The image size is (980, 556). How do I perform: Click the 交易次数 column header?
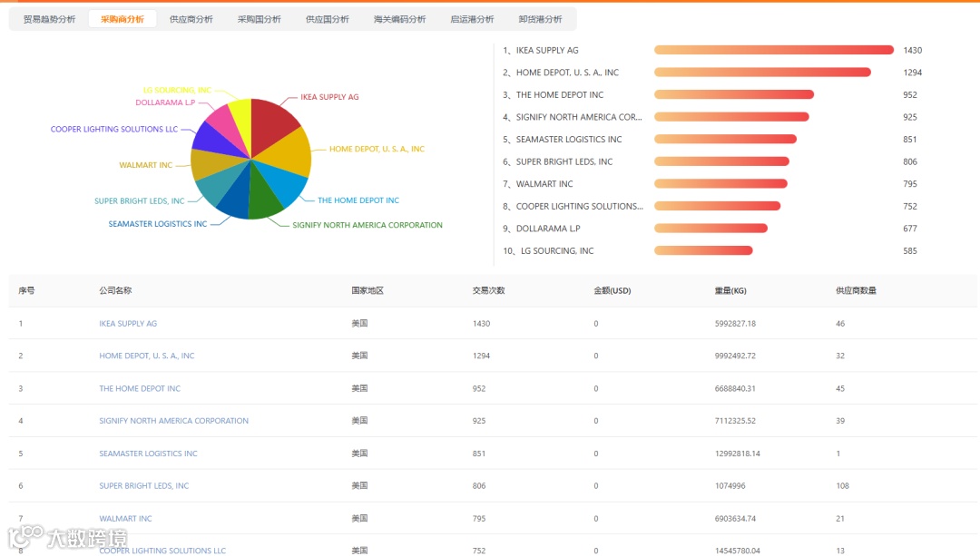click(x=489, y=290)
